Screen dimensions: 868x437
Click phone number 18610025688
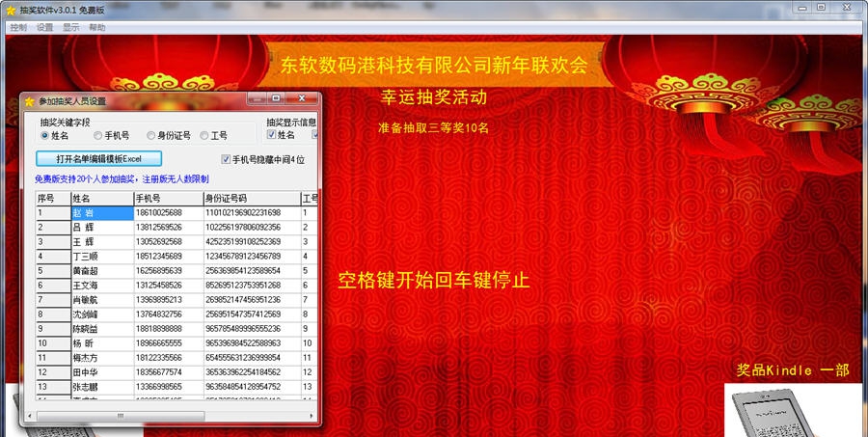(169, 212)
